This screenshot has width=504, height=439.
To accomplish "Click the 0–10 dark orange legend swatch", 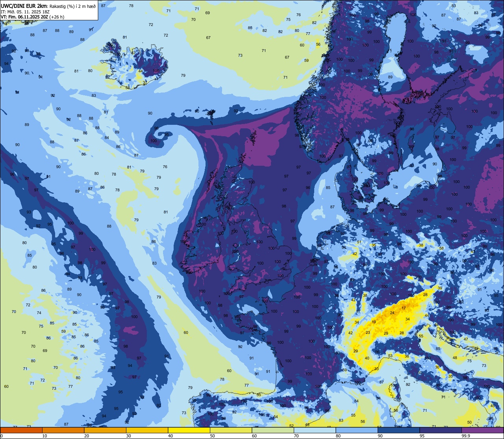I will (x=21, y=430).
